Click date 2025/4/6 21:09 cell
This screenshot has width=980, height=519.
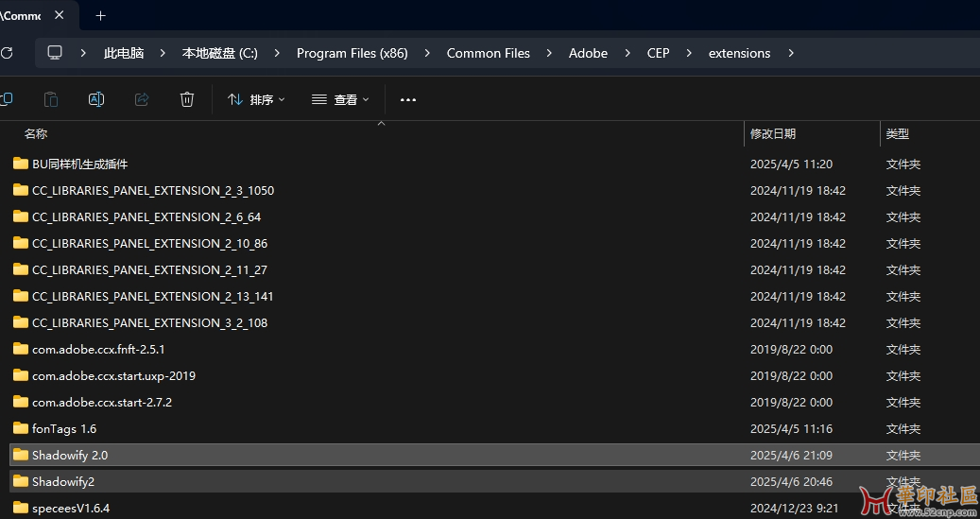(791, 456)
